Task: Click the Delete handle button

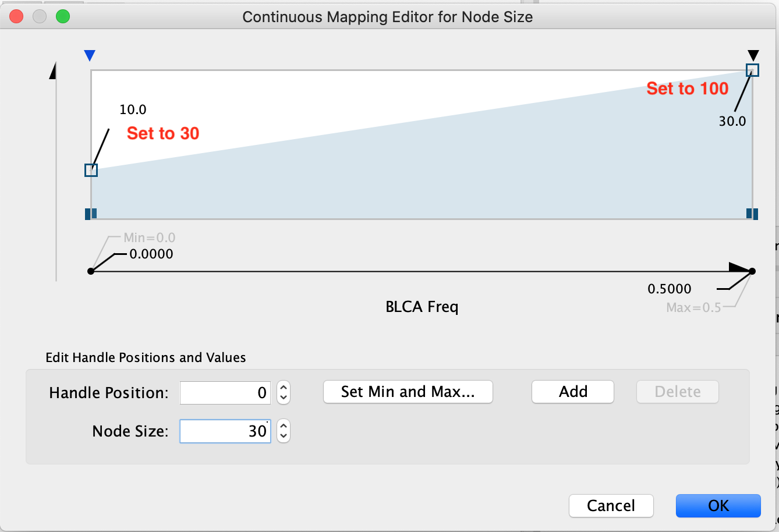Action: click(677, 392)
